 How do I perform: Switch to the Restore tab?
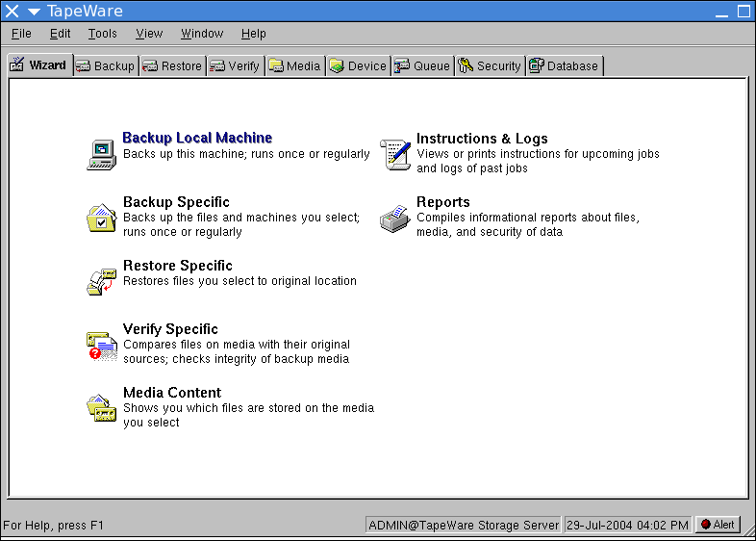point(172,66)
